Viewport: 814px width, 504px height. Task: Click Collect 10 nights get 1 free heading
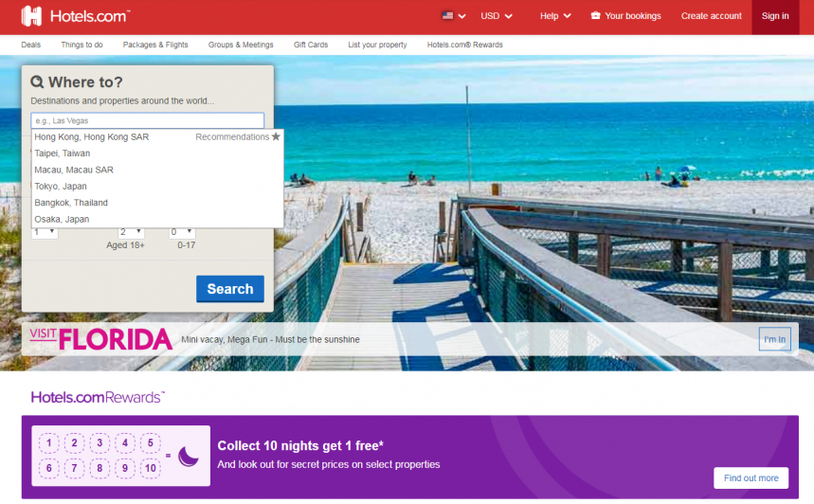300,446
